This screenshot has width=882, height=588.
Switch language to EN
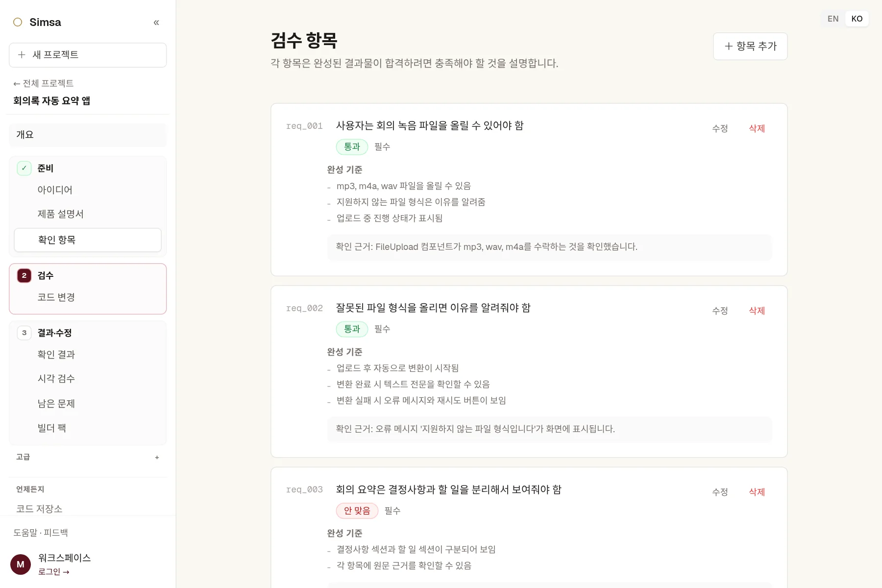click(833, 19)
